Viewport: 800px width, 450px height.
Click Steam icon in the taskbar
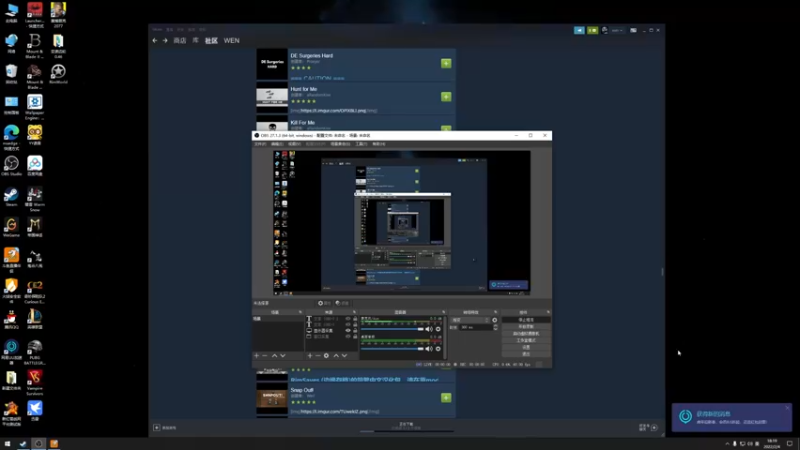pos(23,444)
